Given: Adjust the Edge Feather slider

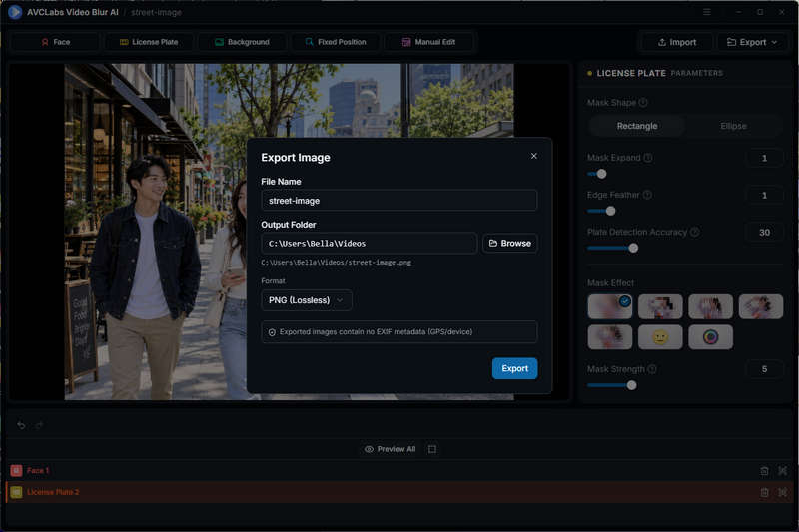Looking at the screenshot, I should 610,211.
